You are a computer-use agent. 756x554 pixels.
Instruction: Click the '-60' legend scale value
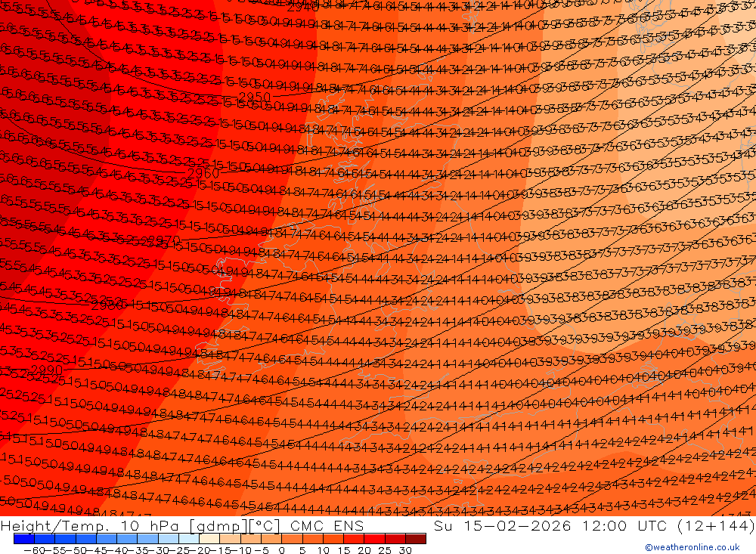[34, 549]
